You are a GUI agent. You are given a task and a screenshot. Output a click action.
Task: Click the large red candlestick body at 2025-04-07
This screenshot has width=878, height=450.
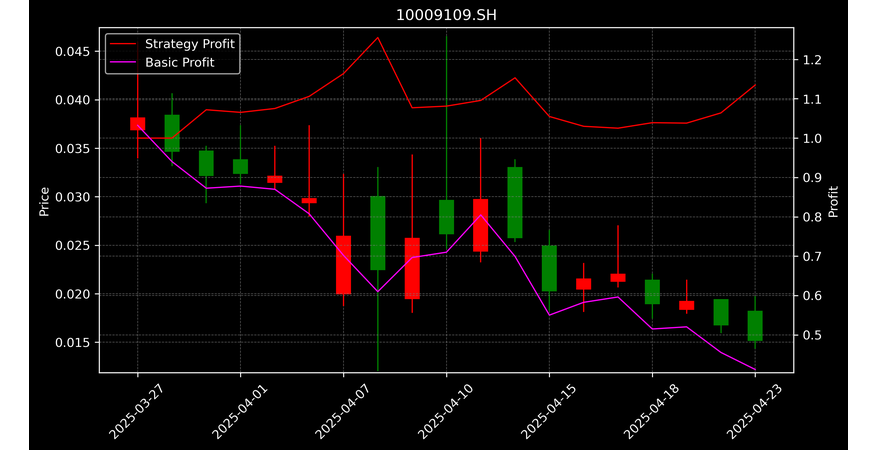click(x=344, y=265)
